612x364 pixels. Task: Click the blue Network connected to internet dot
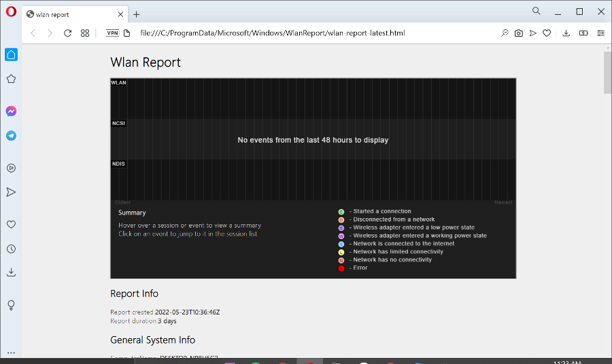tap(341, 244)
